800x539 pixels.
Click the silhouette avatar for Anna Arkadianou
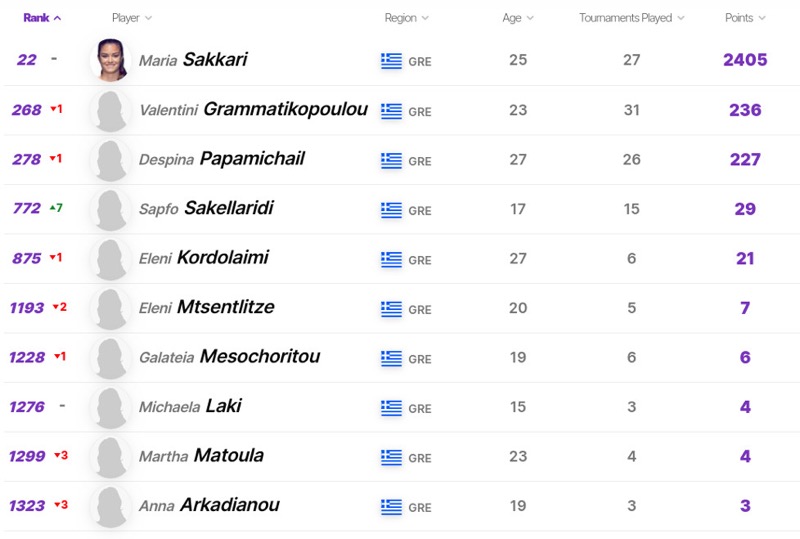click(x=110, y=506)
